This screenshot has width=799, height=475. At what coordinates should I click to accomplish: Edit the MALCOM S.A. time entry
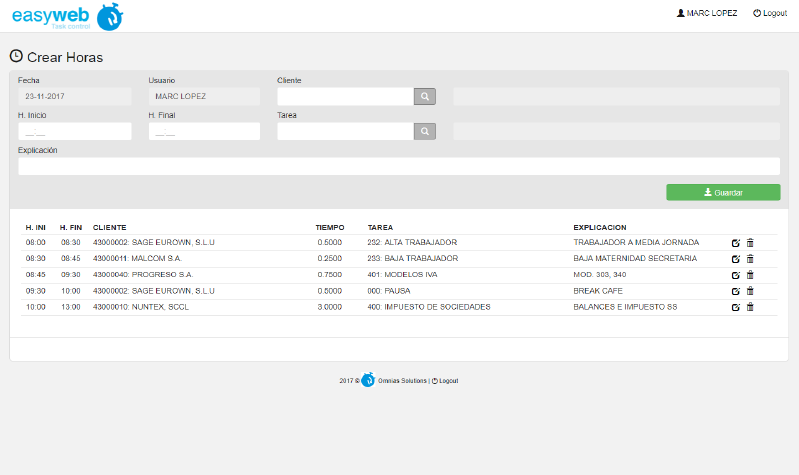(x=736, y=259)
